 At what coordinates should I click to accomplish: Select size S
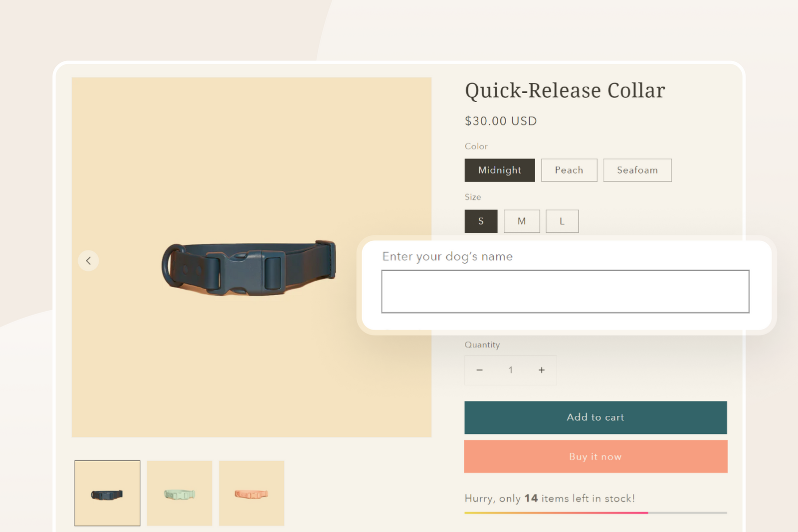coord(481,221)
